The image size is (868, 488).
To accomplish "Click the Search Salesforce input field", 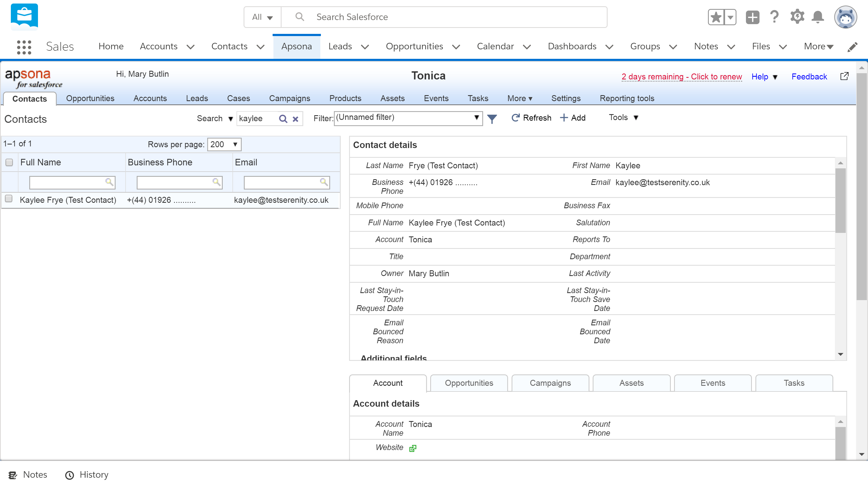I will (x=444, y=17).
